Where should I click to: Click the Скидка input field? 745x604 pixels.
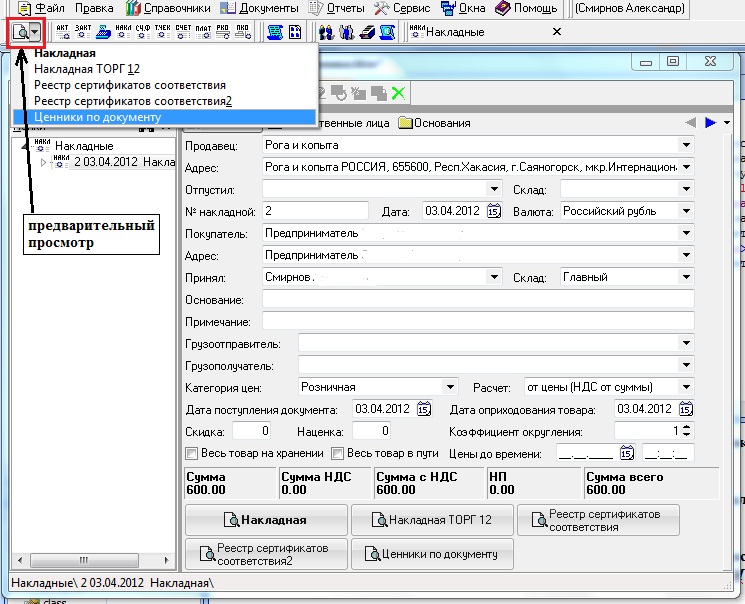tap(251, 431)
